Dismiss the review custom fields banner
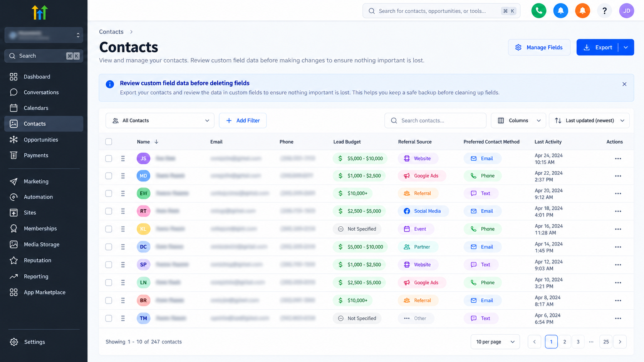Screen dimensions: 644x362 [624, 84]
